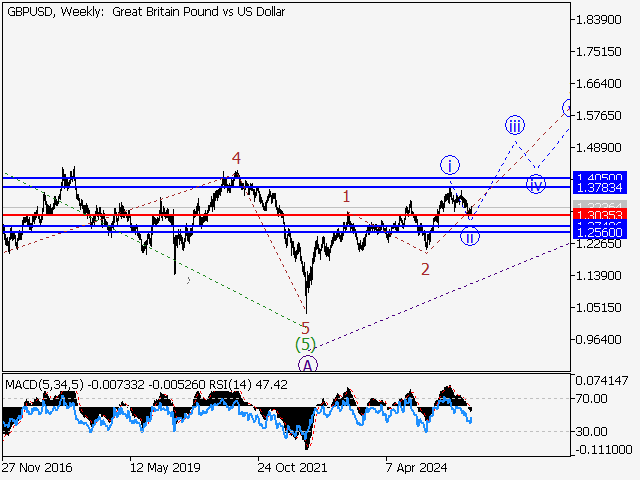Image resolution: width=640 pixels, height=480 pixels.
Task: Select the green (5) wave label
Action: pos(305,345)
